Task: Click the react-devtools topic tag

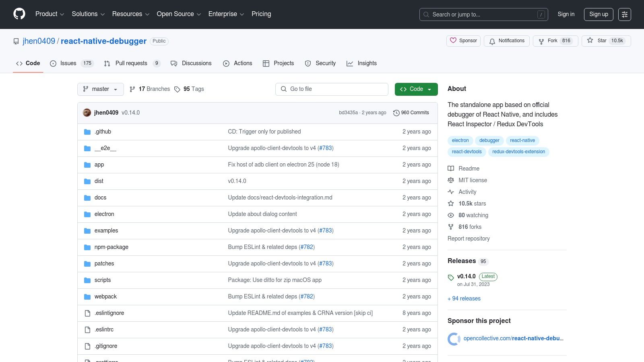Action: (466, 152)
